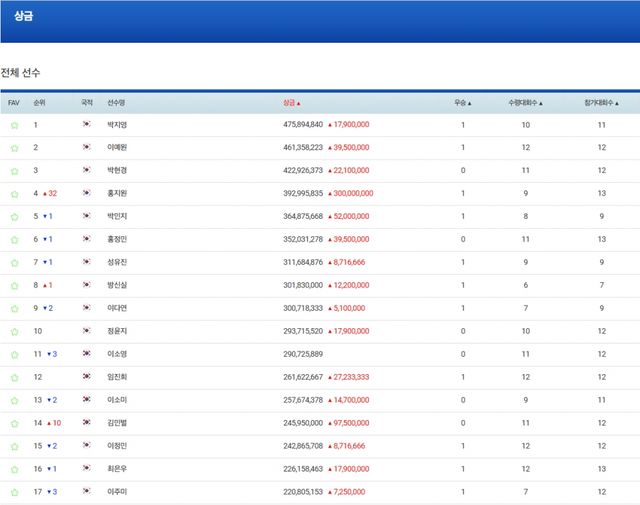
Task: Click the favorite star for 홍지원
Action: pos(14,194)
